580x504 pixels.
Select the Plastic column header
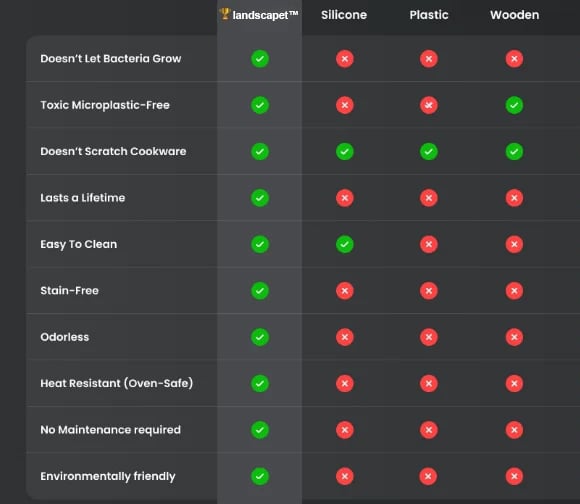[429, 15]
